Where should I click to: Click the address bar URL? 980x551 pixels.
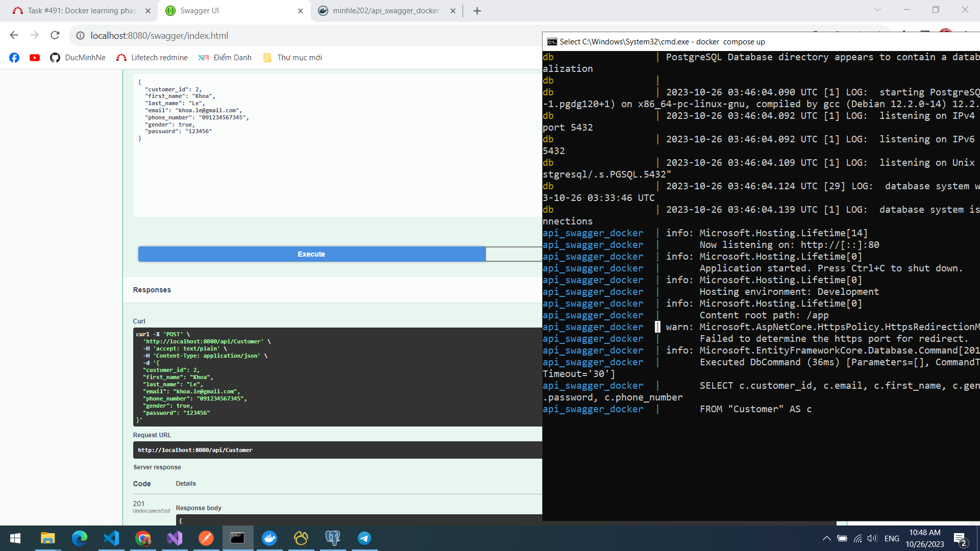tap(159, 36)
